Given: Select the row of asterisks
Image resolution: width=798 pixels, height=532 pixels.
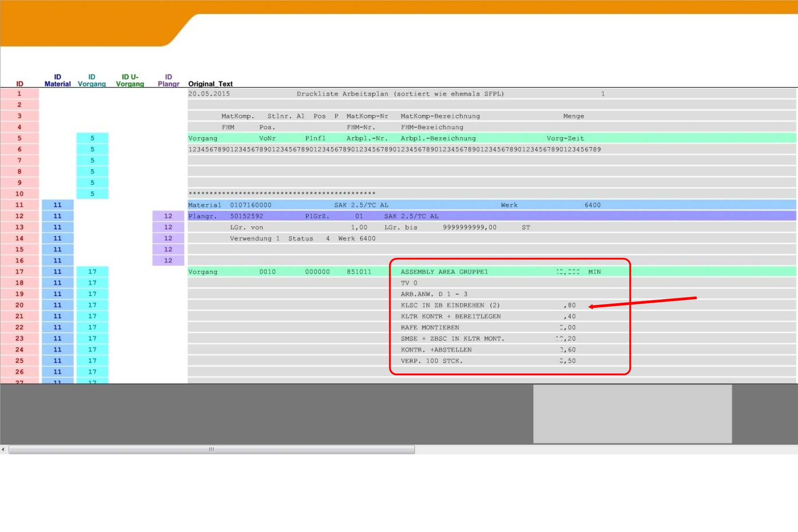Looking at the screenshot, I should click(492, 193).
